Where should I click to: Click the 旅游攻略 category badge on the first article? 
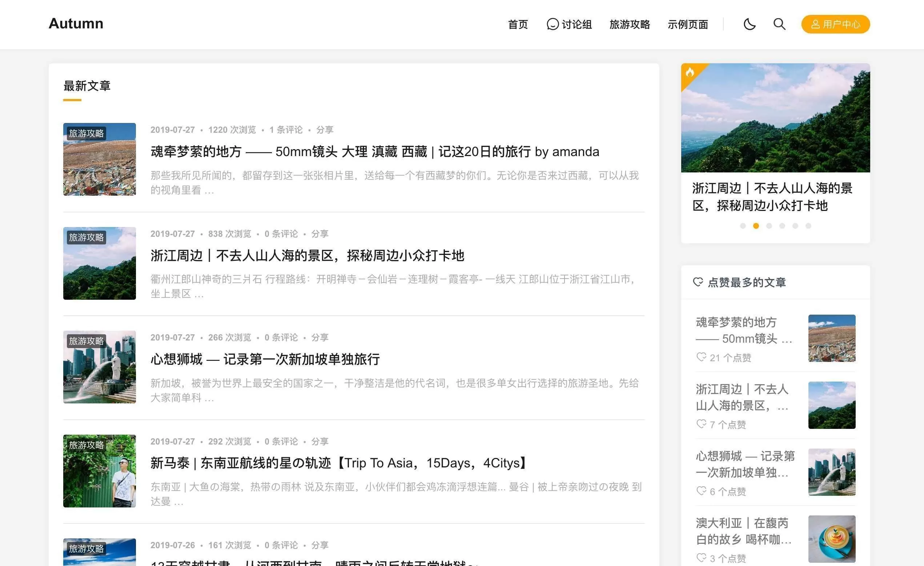pyautogui.click(x=87, y=133)
